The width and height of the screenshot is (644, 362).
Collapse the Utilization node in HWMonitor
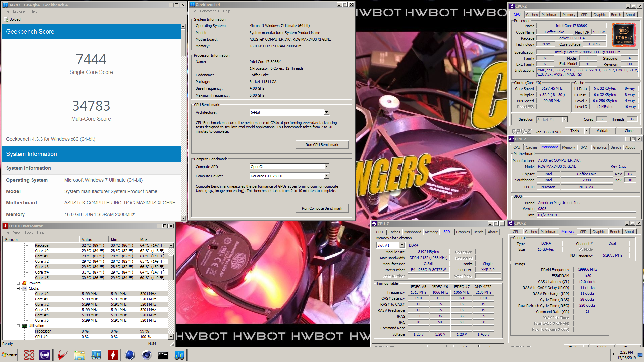18,326
